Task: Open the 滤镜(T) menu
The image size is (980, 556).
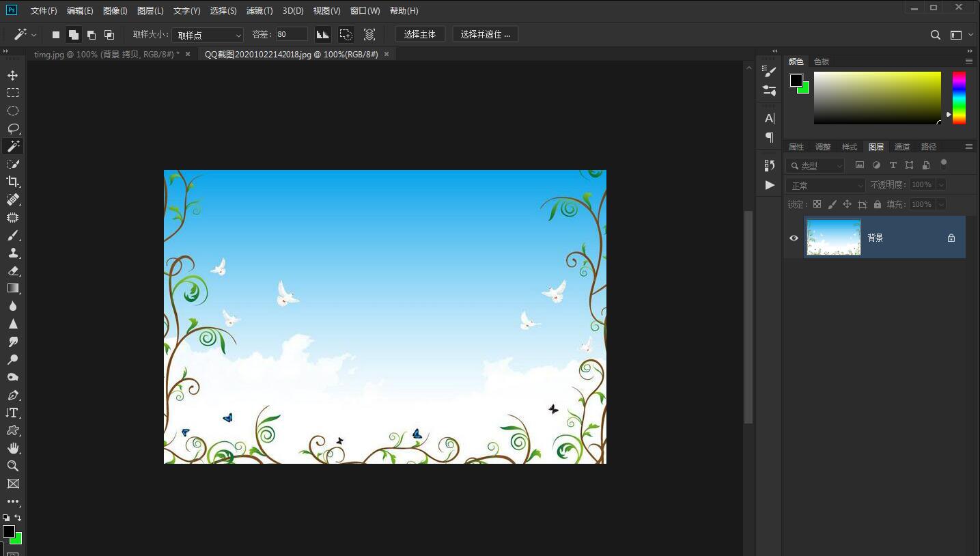Action: (259, 11)
